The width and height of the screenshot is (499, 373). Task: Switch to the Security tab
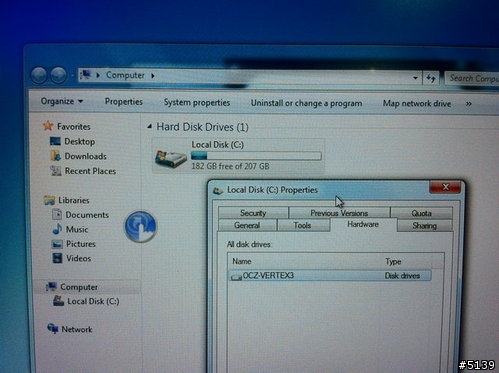click(253, 213)
